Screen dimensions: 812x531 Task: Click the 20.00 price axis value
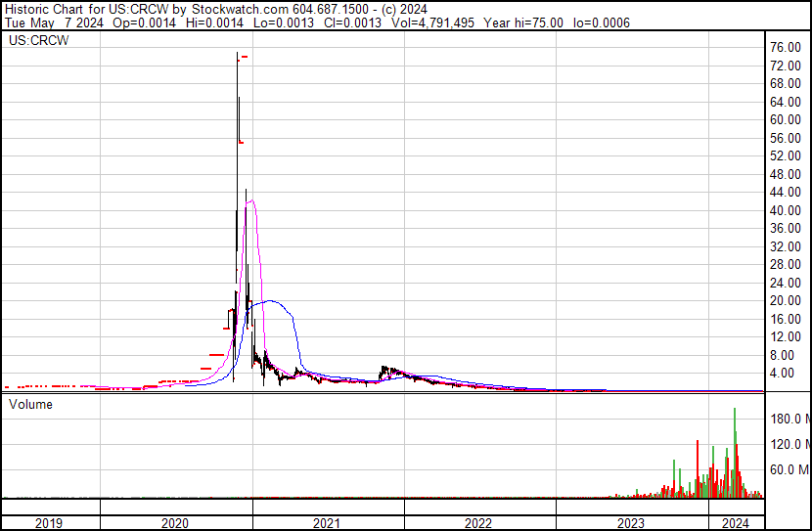pyautogui.click(x=786, y=300)
